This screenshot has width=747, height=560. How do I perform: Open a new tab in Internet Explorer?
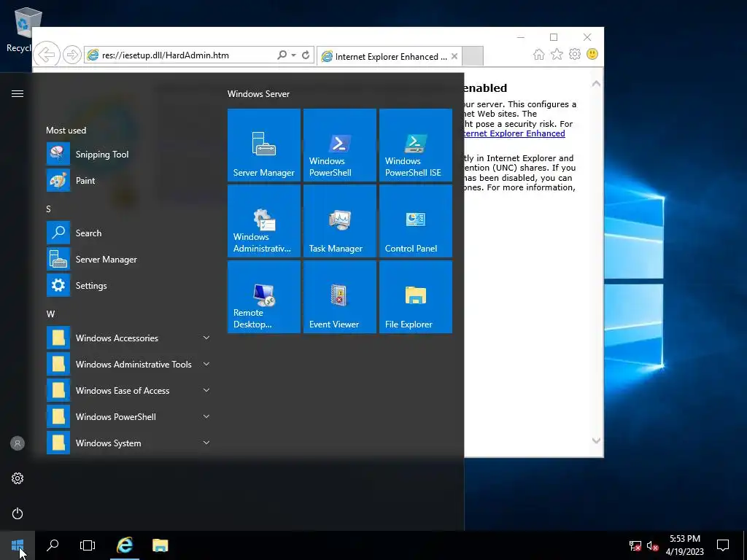(473, 56)
